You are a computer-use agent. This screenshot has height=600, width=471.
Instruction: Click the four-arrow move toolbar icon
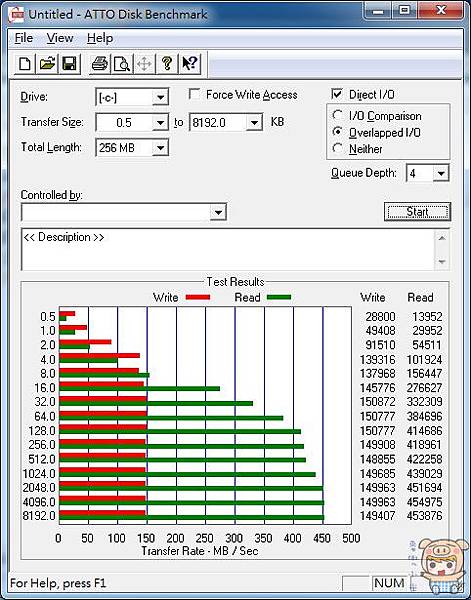(x=144, y=64)
